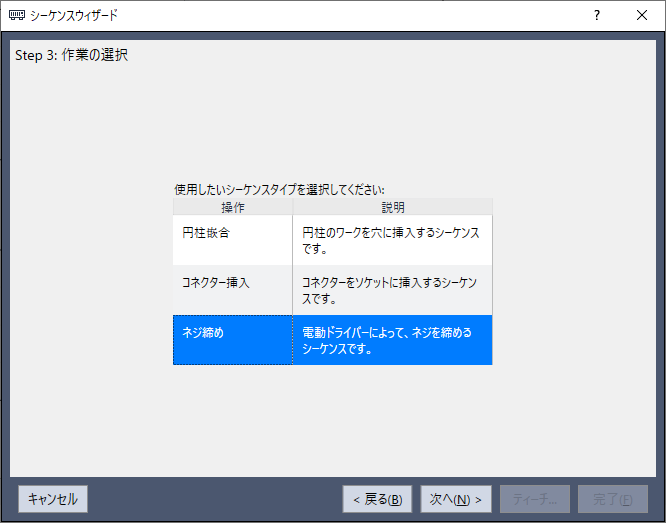The height and width of the screenshot is (523, 666).
Task: Open help with the ? button
Action: pyautogui.click(x=597, y=16)
